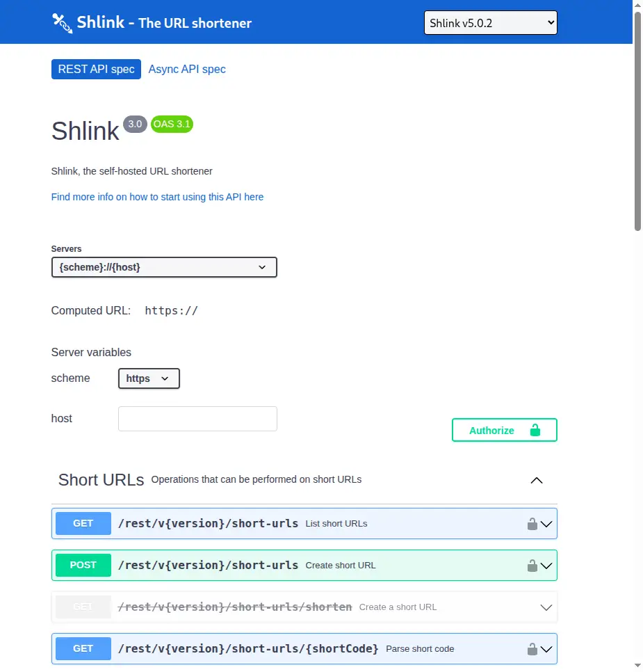The width and height of the screenshot is (643, 672).
Task: Open the Servers {scheme}://{host} dropdown
Action: coord(164,267)
